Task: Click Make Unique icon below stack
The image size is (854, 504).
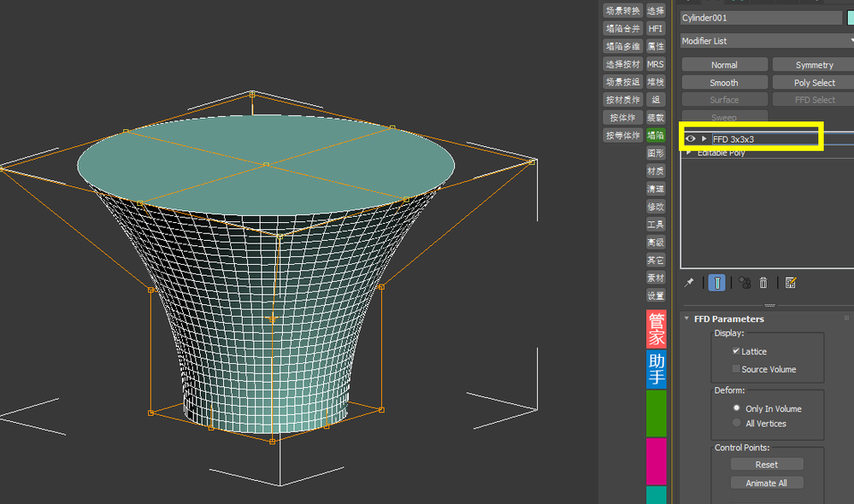Action: pos(745,283)
